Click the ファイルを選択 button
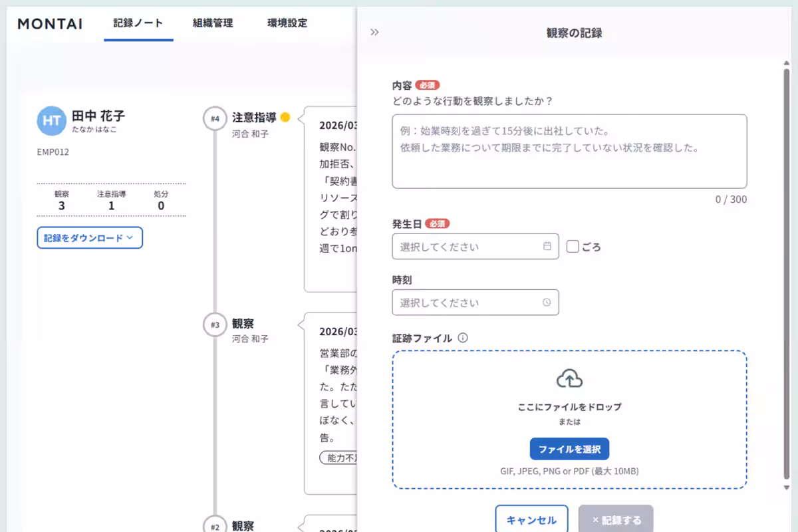Viewport: 798px width, 532px height. click(569, 449)
